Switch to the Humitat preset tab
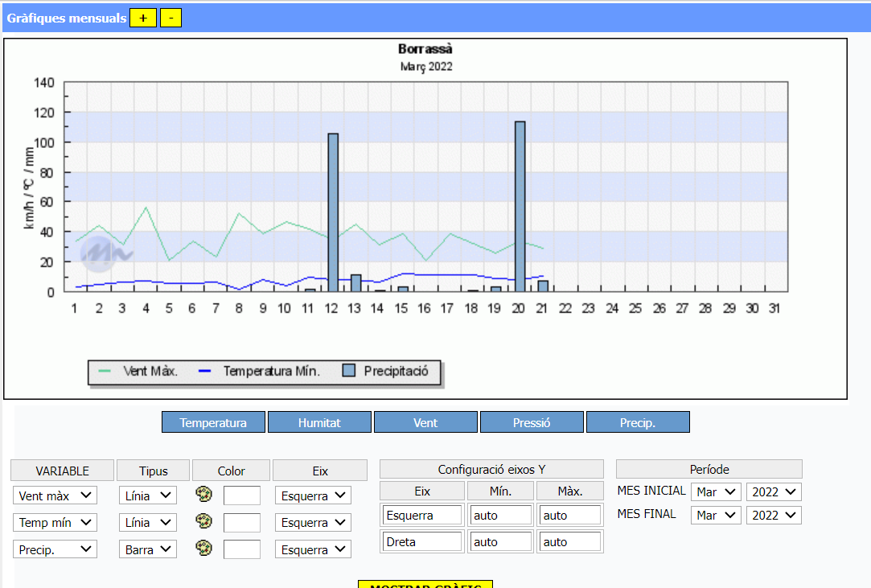The width and height of the screenshot is (871, 588). pyautogui.click(x=319, y=422)
